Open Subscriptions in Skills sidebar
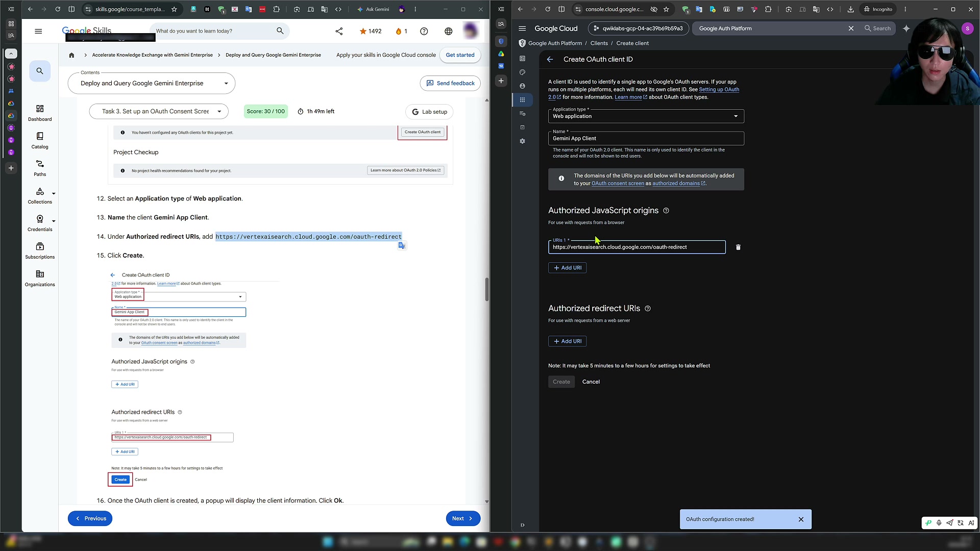This screenshot has height=551, width=980. (40, 251)
